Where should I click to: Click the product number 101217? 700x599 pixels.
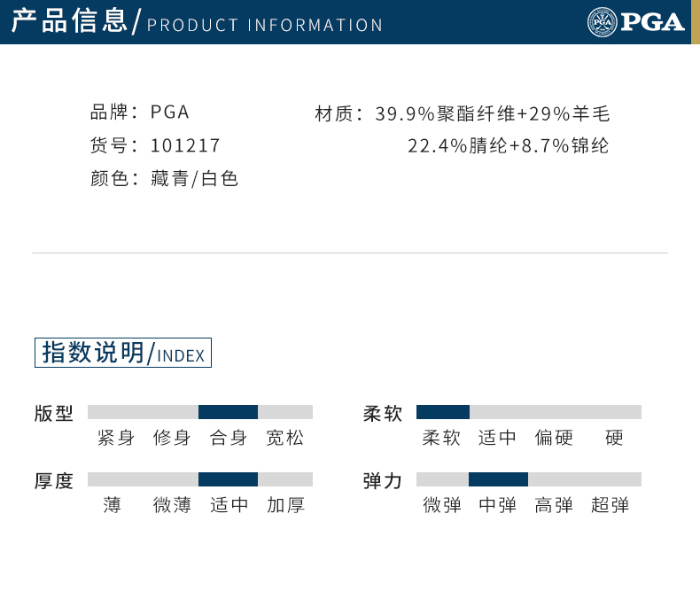185,145
